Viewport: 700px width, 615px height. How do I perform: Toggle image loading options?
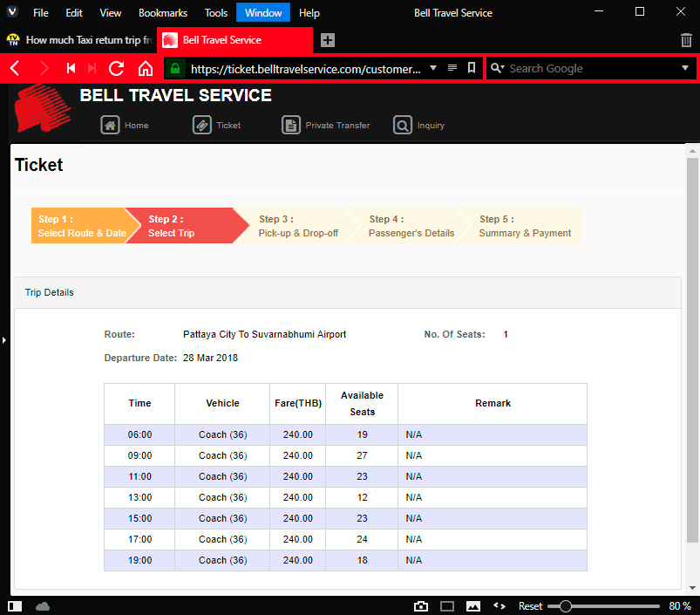(473, 606)
